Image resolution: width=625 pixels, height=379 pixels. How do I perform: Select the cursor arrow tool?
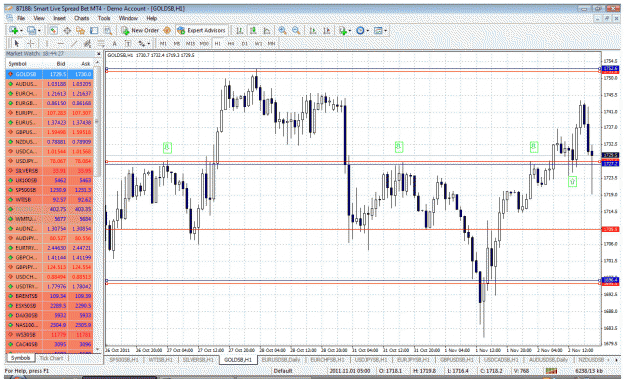[x=16, y=43]
